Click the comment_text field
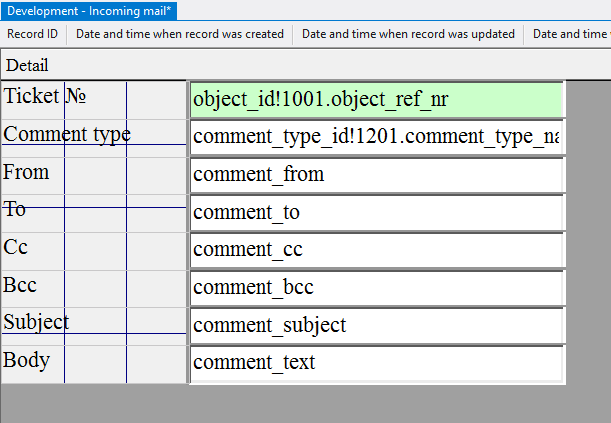The height and width of the screenshot is (423, 611). coord(376,362)
